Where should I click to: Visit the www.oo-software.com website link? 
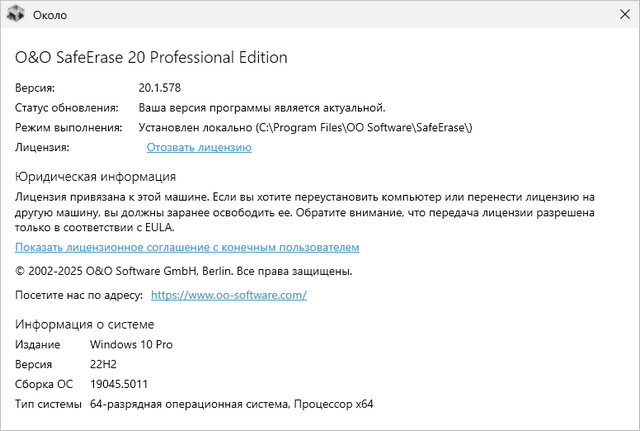[228, 295]
